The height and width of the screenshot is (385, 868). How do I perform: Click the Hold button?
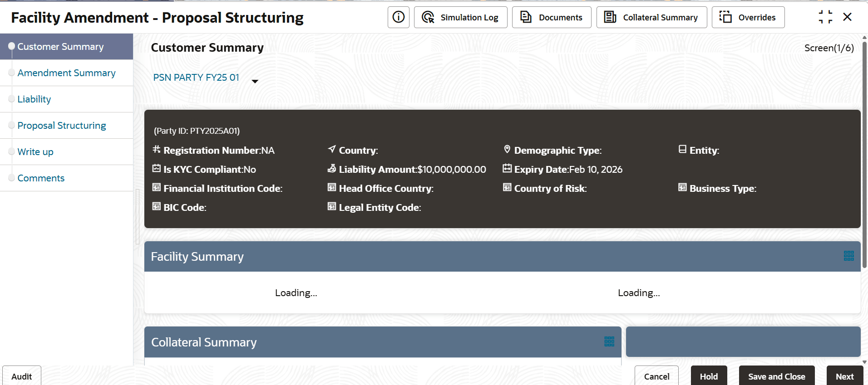tap(709, 376)
